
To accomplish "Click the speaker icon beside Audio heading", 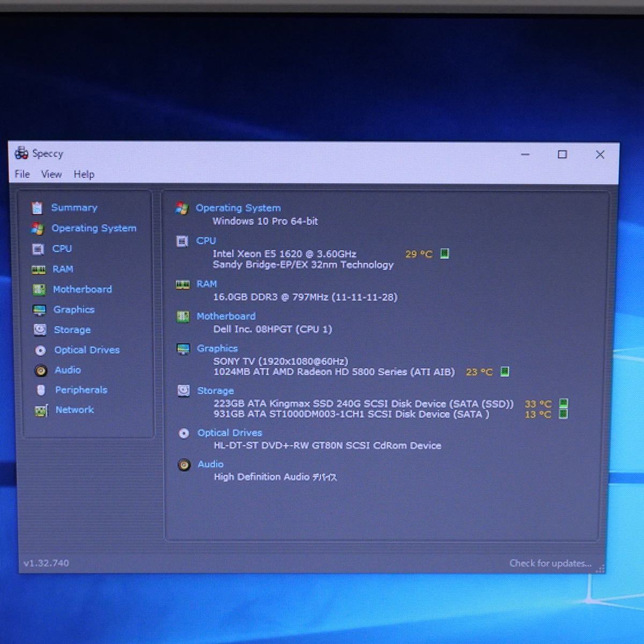I will pos(184,465).
